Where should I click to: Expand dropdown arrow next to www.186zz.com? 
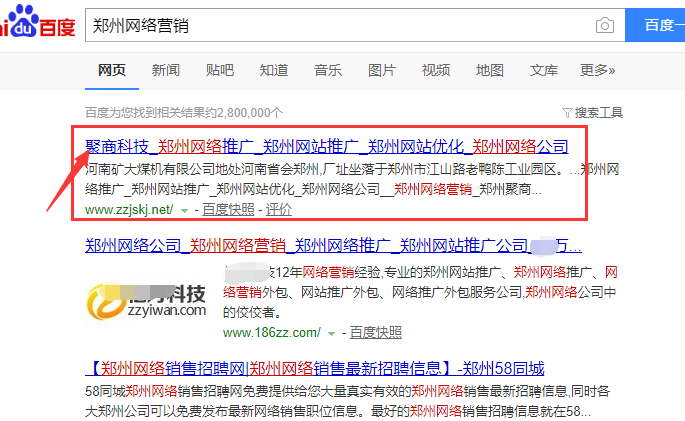click(332, 334)
